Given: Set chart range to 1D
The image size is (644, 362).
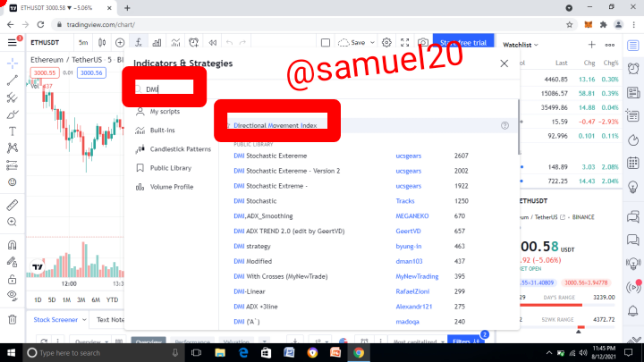Looking at the screenshot, I should click(38, 300).
